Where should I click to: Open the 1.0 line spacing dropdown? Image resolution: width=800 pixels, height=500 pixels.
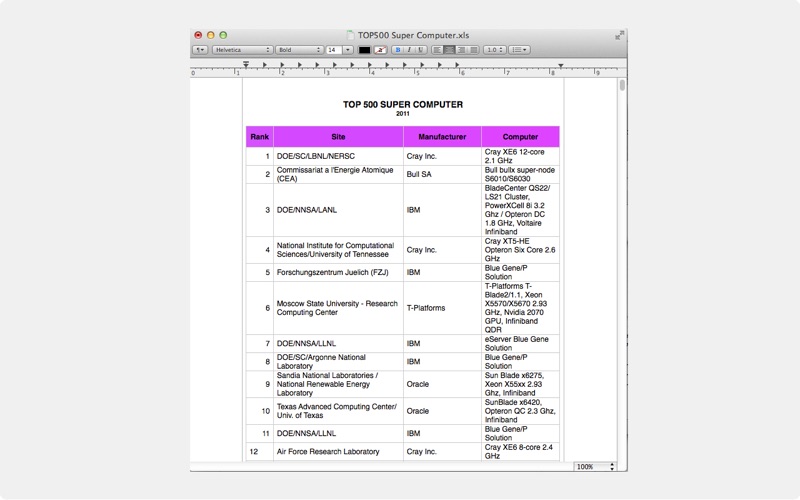[x=494, y=50]
